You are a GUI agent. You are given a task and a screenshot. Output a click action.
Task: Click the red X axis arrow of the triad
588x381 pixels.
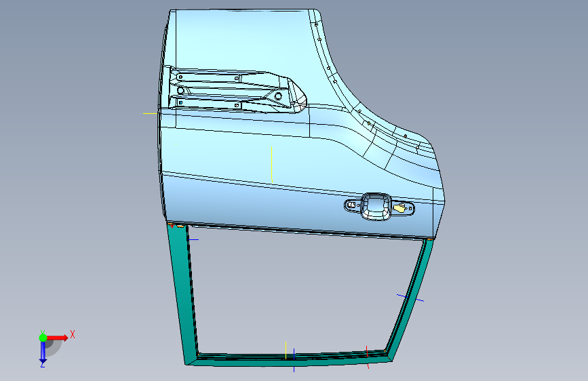[x=57, y=338]
